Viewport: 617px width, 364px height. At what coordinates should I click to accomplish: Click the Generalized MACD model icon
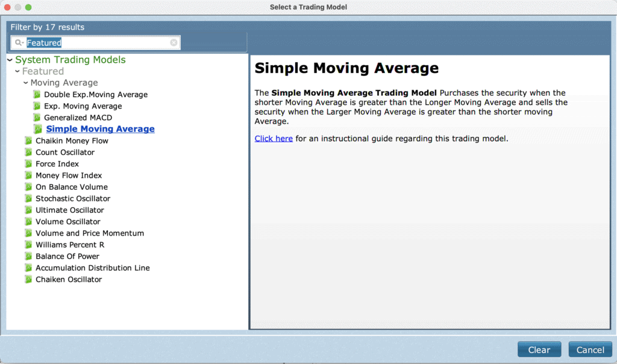click(x=37, y=118)
